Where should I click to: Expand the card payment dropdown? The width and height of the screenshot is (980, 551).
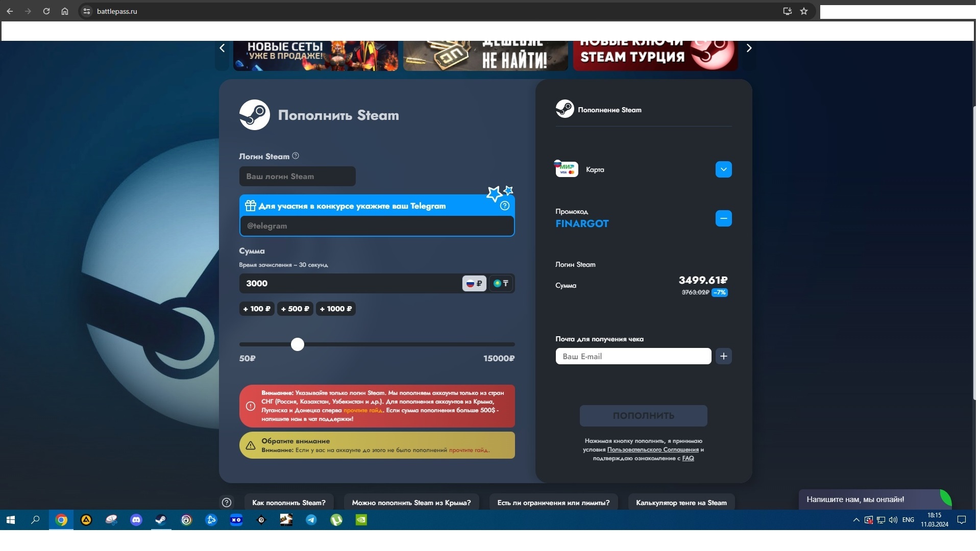[x=724, y=169]
